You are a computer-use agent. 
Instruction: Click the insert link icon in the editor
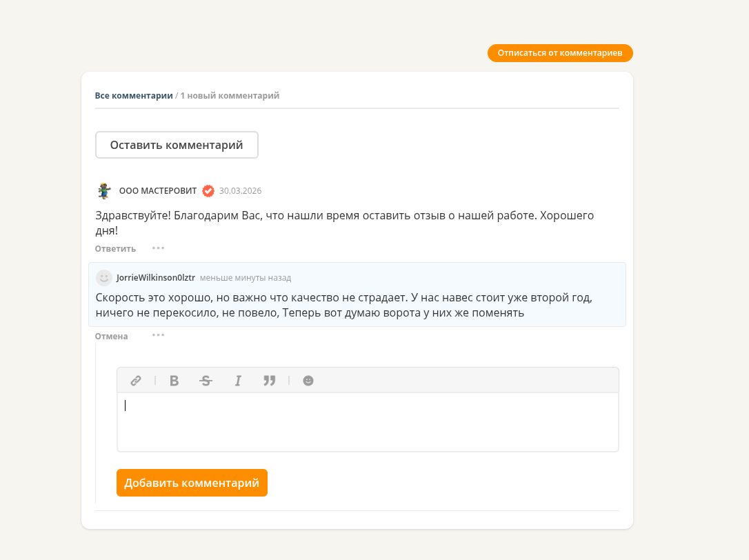click(136, 380)
